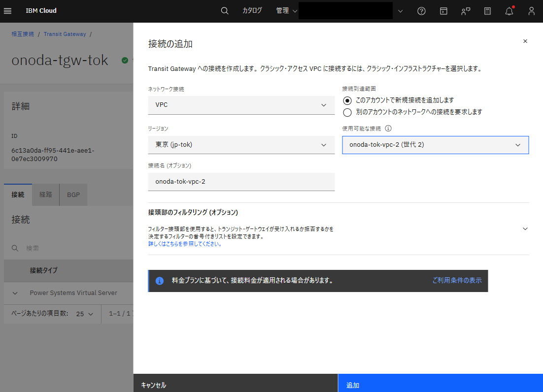Click the キャンセル button
The image size is (543, 392).
pos(236,383)
